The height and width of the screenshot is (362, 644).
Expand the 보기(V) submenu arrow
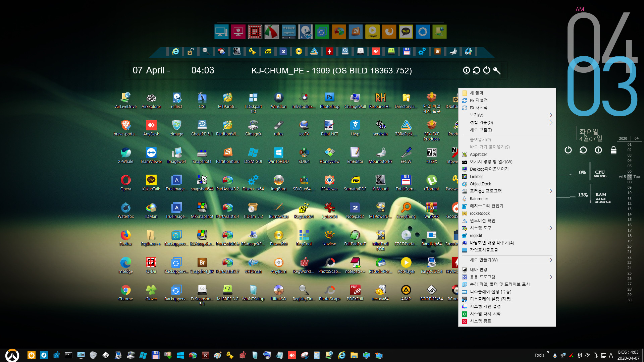tap(550, 115)
